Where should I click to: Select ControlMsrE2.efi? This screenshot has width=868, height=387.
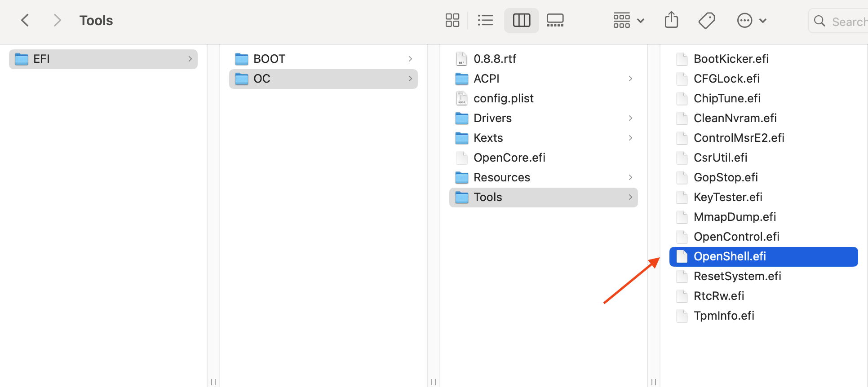point(764,138)
